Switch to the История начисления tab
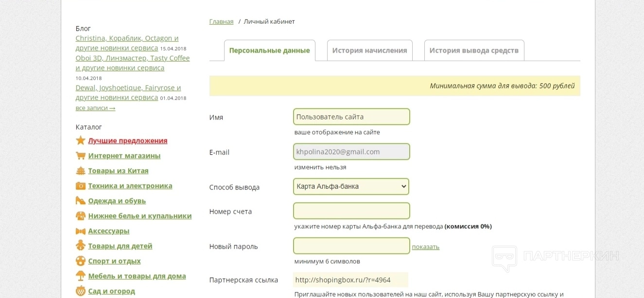The height and width of the screenshot is (298, 644). pyautogui.click(x=369, y=50)
